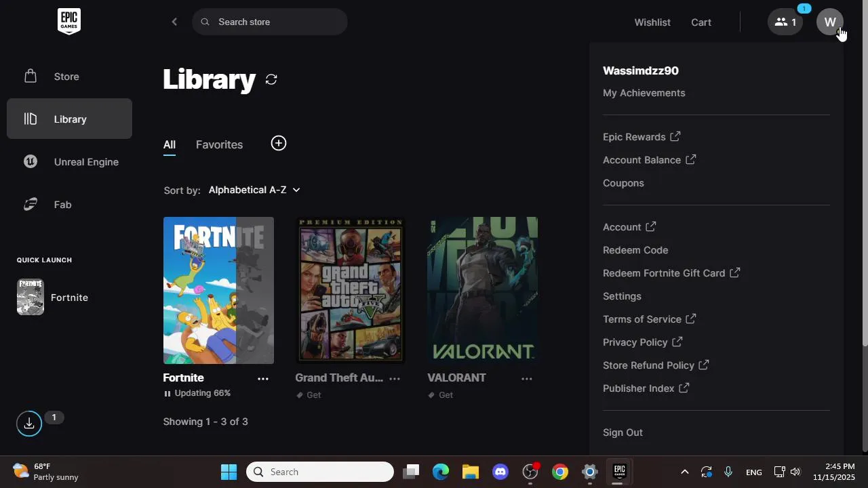Open Store Refund Policy
This screenshot has height=488, width=868.
click(656, 365)
